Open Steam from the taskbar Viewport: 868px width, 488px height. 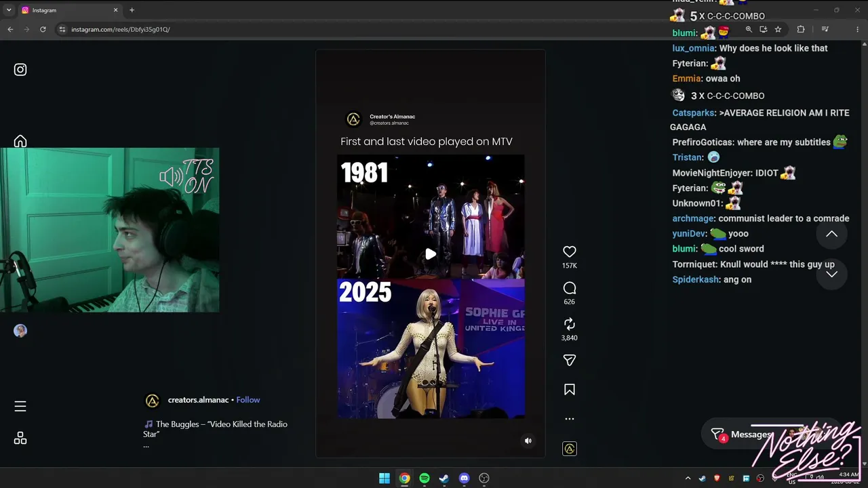pos(444,479)
